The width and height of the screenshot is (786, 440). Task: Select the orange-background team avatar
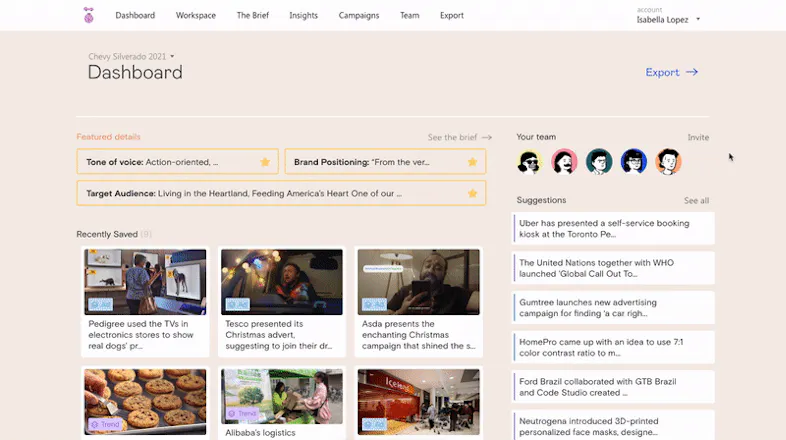pyautogui.click(x=668, y=162)
